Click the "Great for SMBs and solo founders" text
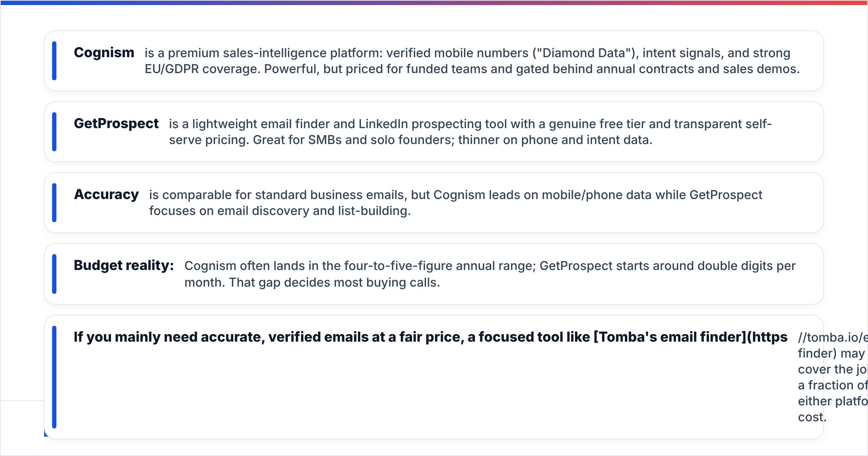Viewport: 868px width, 456px height. point(353,140)
